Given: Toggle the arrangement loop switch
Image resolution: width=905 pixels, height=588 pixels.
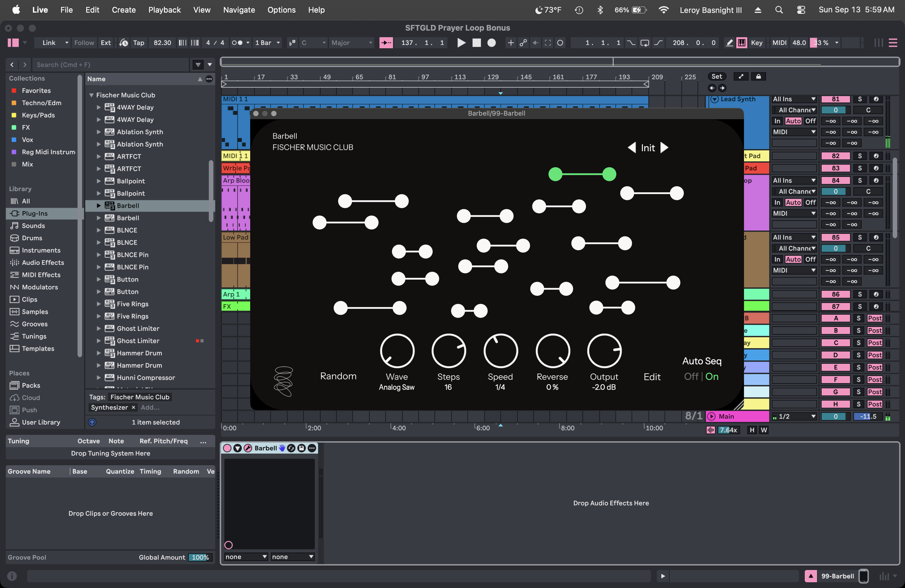Looking at the screenshot, I should tap(644, 43).
